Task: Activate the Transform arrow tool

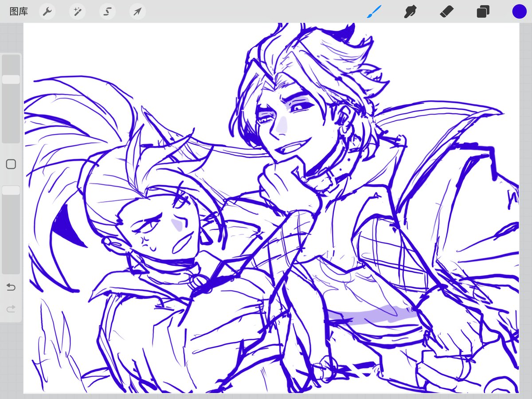Action: tap(137, 12)
